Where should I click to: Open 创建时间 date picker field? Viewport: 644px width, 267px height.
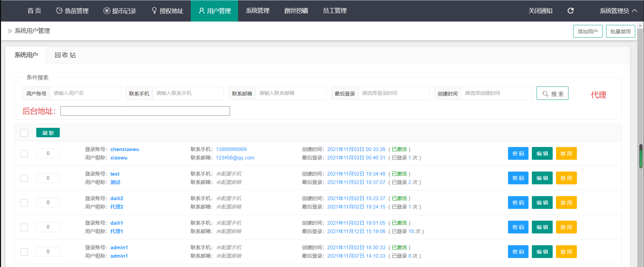coord(496,93)
